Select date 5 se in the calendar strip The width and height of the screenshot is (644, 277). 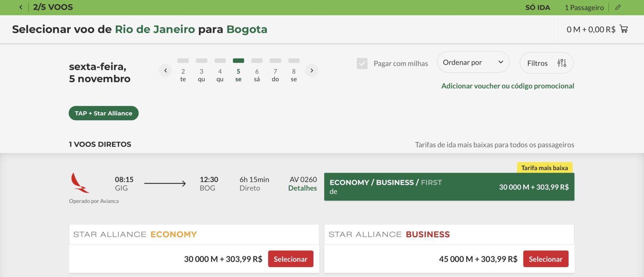238,71
